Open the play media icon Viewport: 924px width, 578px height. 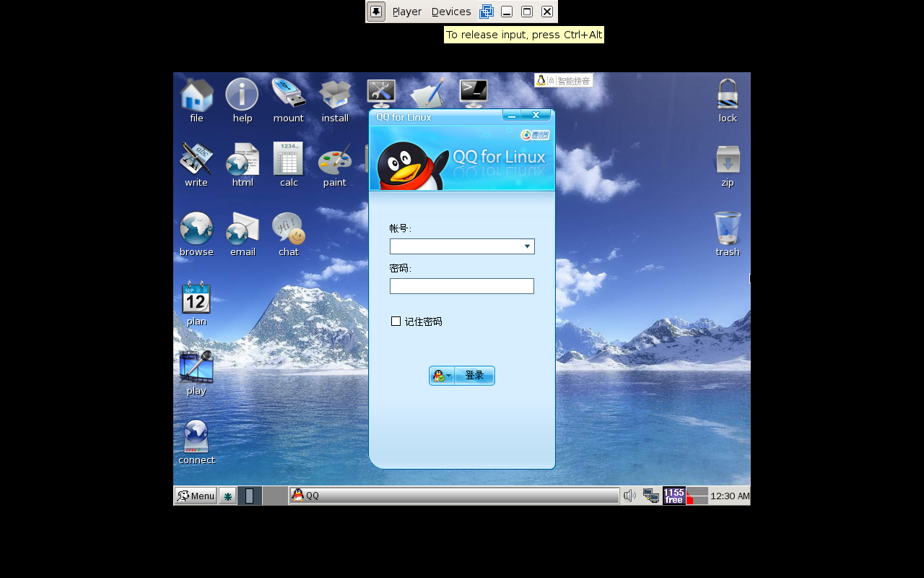coord(196,367)
